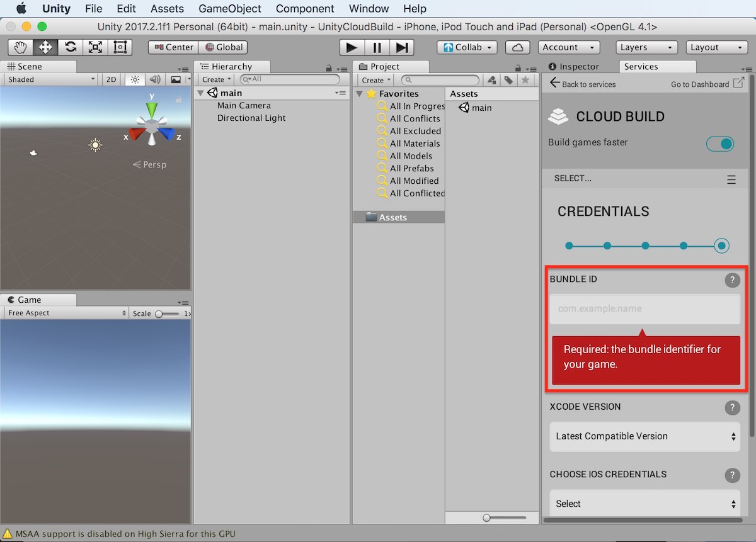756x542 pixels.
Task: Select the Game tab
Action: tap(38, 300)
